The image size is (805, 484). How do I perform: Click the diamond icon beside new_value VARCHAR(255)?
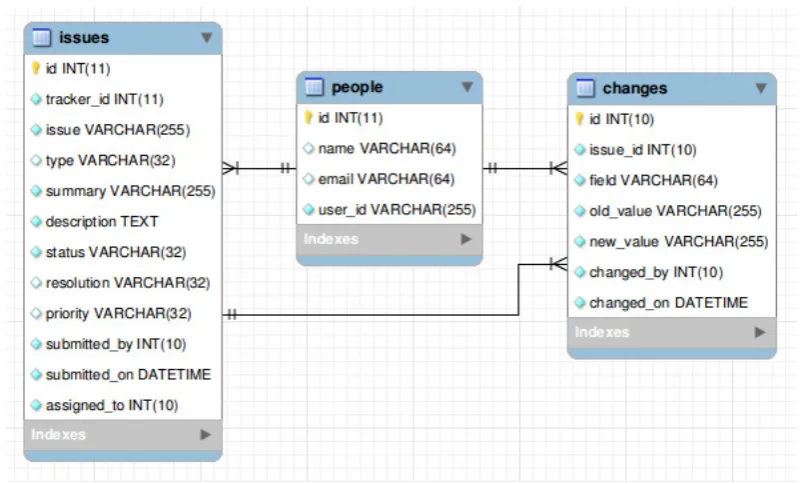[x=580, y=241]
